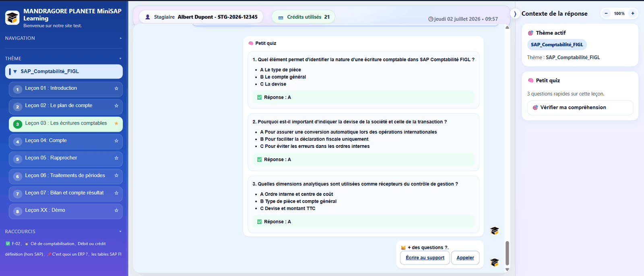Click the Crédits utilisés 21 badge

[x=303, y=17]
